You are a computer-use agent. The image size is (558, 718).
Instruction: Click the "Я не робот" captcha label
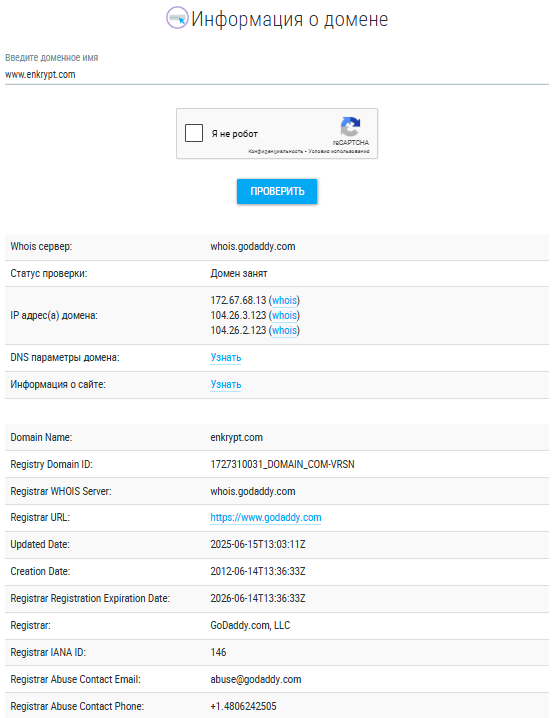pos(234,134)
